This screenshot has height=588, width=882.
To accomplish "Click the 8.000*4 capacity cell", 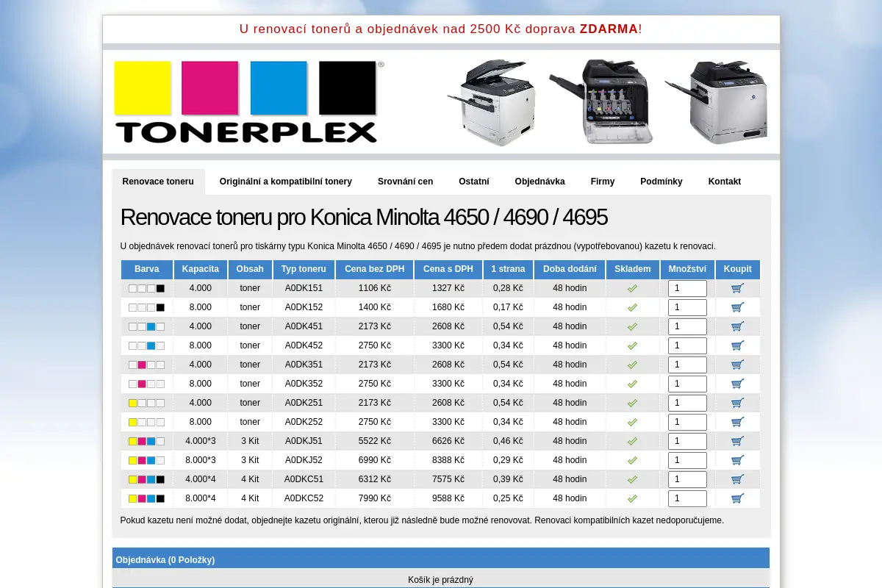I will coord(201,498).
